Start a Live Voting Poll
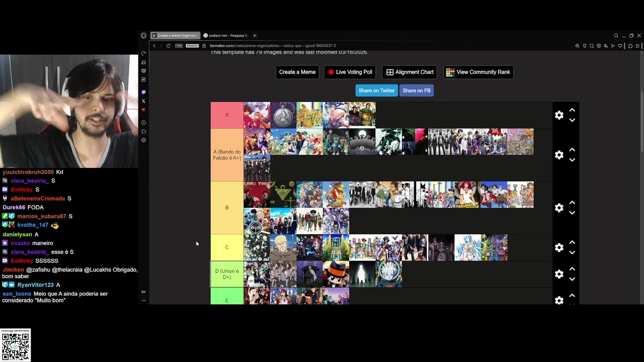The image size is (644, 362). tap(350, 72)
